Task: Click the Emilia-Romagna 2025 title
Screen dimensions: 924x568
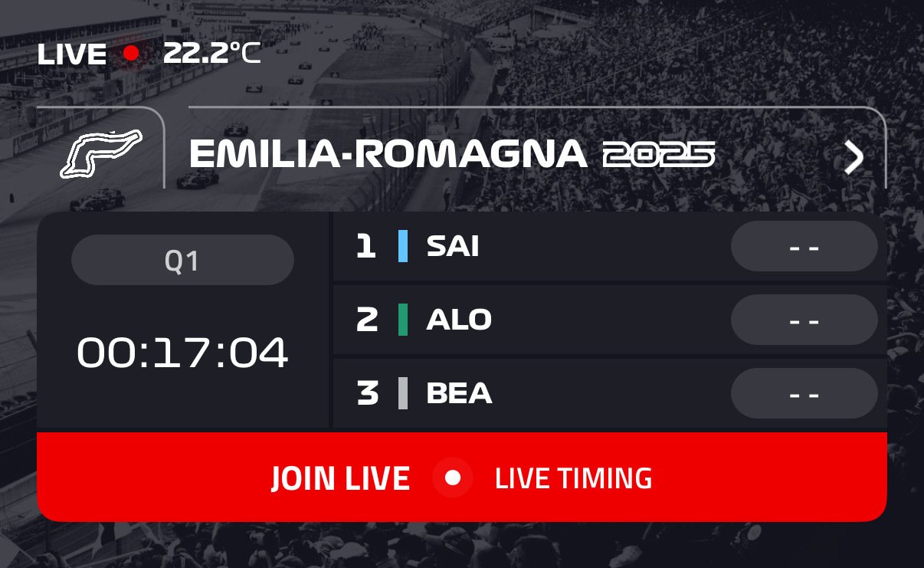Action: point(452,154)
